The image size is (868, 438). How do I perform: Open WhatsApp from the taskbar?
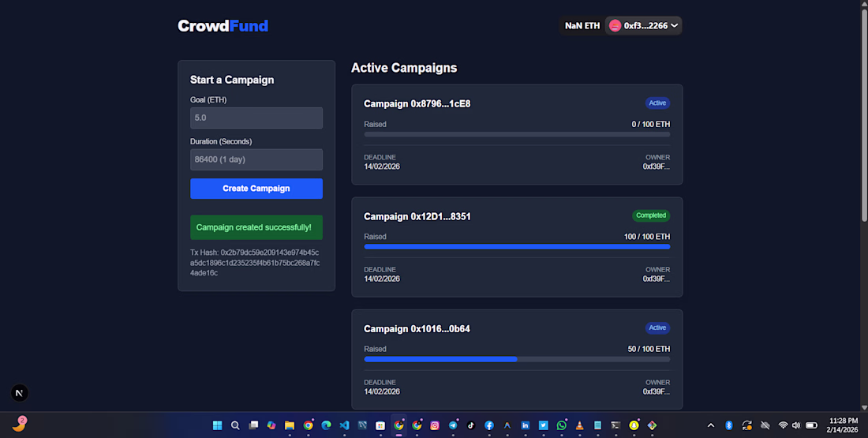point(561,425)
